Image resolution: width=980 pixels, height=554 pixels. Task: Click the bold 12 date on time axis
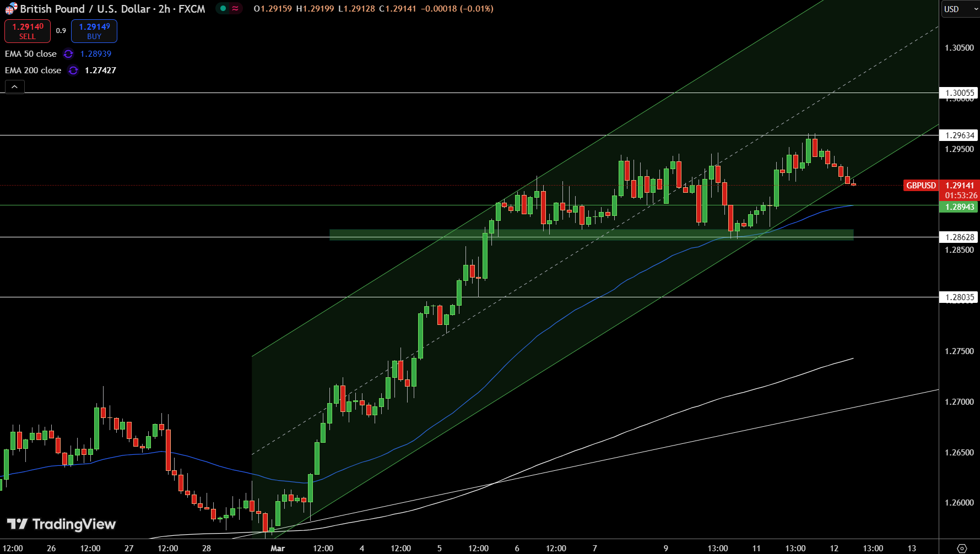point(834,548)
